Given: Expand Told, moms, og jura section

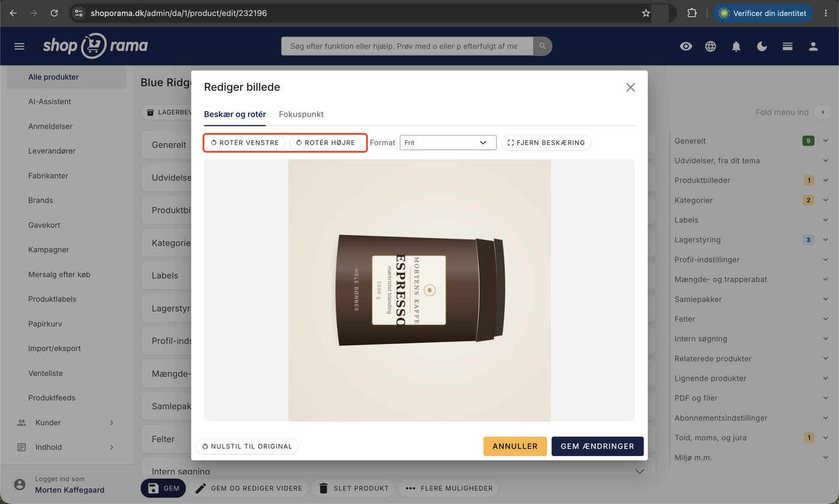Looking at the screenshot, I should [x=752, y=437].
